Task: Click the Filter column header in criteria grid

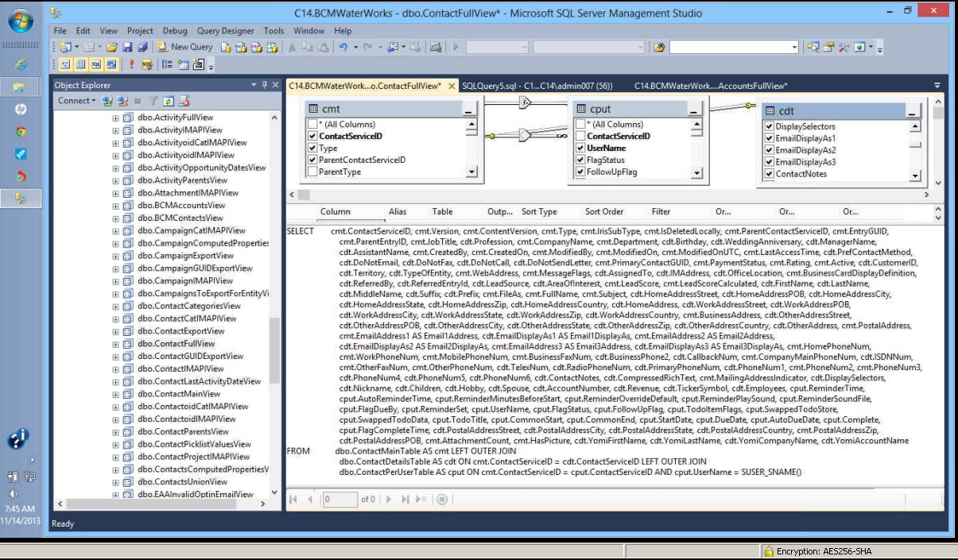Action: (661, 212)
